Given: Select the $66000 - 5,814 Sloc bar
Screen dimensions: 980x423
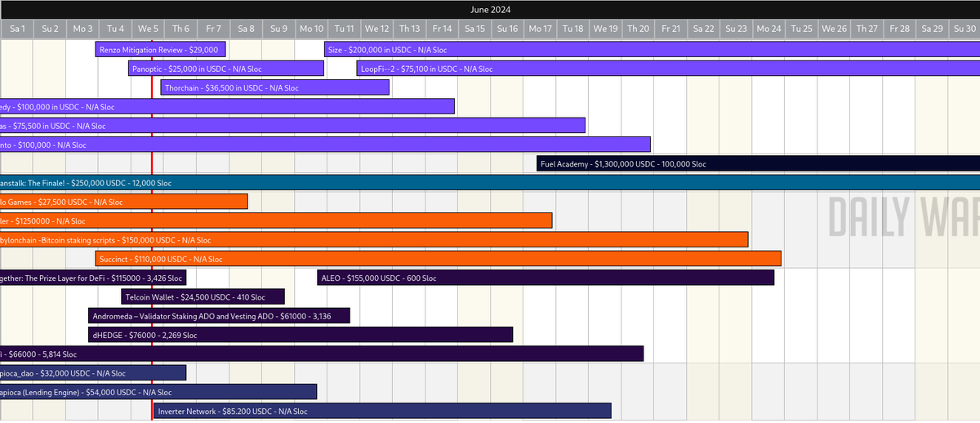Looking at the screenshot, I should 322,354.
